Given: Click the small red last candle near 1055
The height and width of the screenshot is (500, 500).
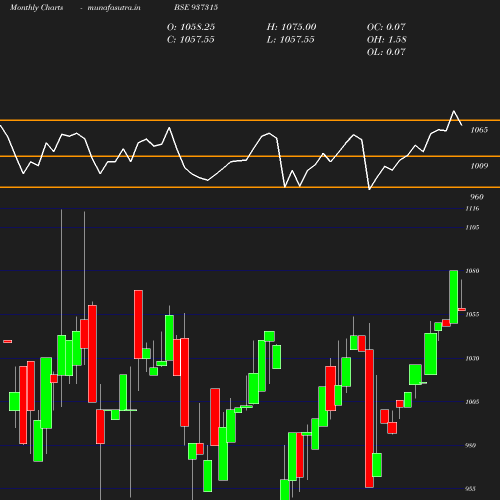Looking at the screenshot, I should 462,309.
